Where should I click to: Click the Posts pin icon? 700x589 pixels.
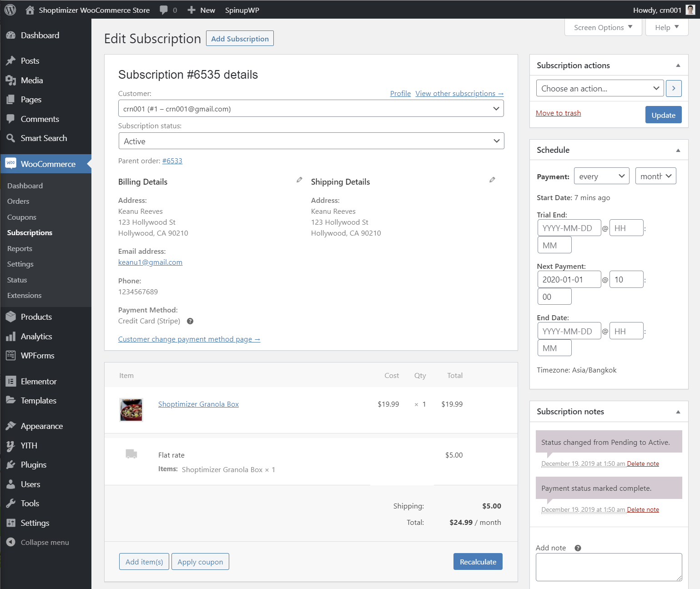pyautogui.click(x=11, y=61)
